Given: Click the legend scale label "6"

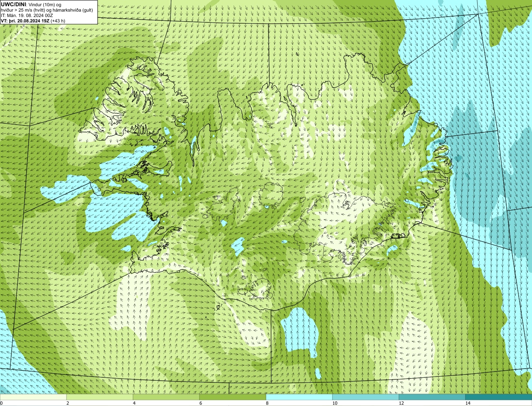Looking at the screenshot, I should (200, 403).
